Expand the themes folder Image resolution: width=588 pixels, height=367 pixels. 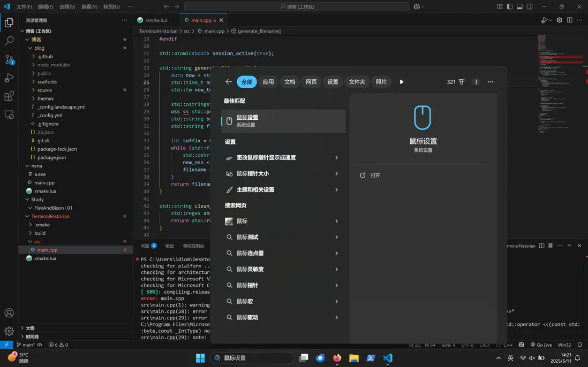[x=33, y=98]
